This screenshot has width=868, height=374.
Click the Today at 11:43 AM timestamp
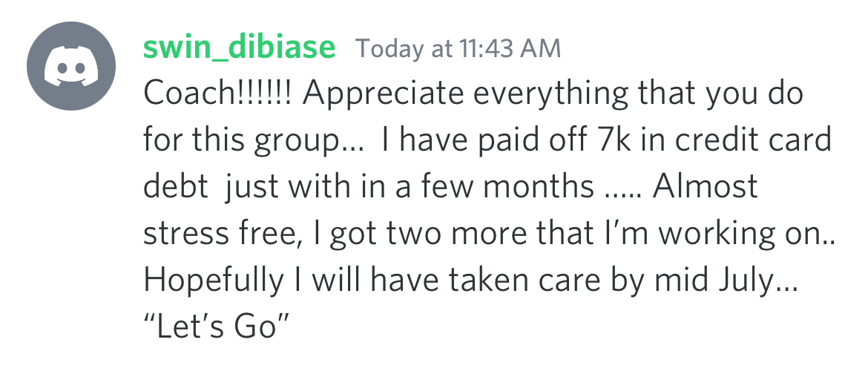[x=458, y=49]
